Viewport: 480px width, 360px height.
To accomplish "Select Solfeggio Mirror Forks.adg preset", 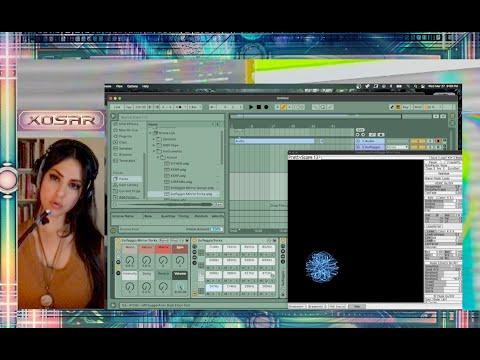I will point(191,194).
